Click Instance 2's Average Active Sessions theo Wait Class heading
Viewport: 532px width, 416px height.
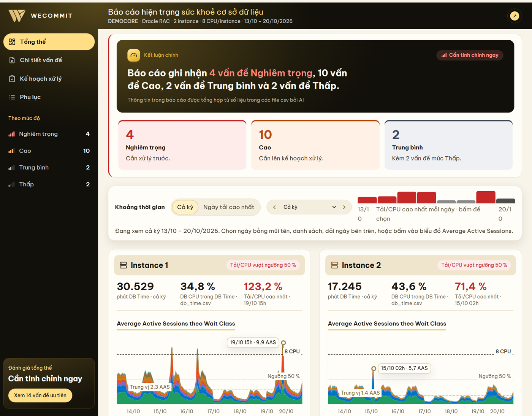click(387, 324)
